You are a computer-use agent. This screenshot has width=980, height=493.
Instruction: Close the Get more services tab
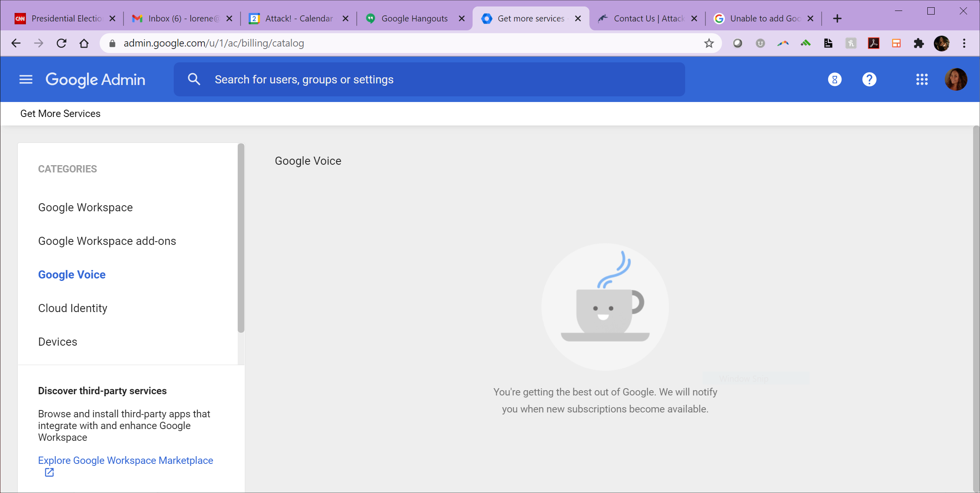point(578,19)
